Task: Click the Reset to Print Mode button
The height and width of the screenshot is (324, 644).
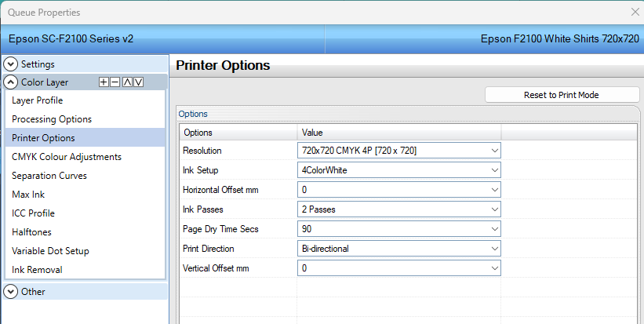Action: [562, 95]
